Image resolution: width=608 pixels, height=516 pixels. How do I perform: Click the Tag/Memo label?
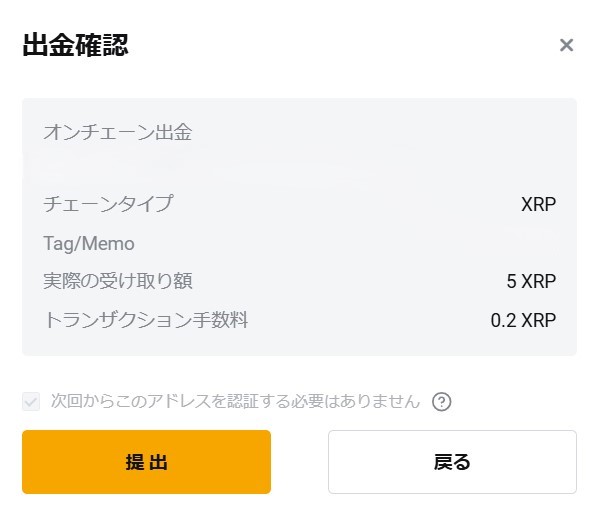click(88, 243)
